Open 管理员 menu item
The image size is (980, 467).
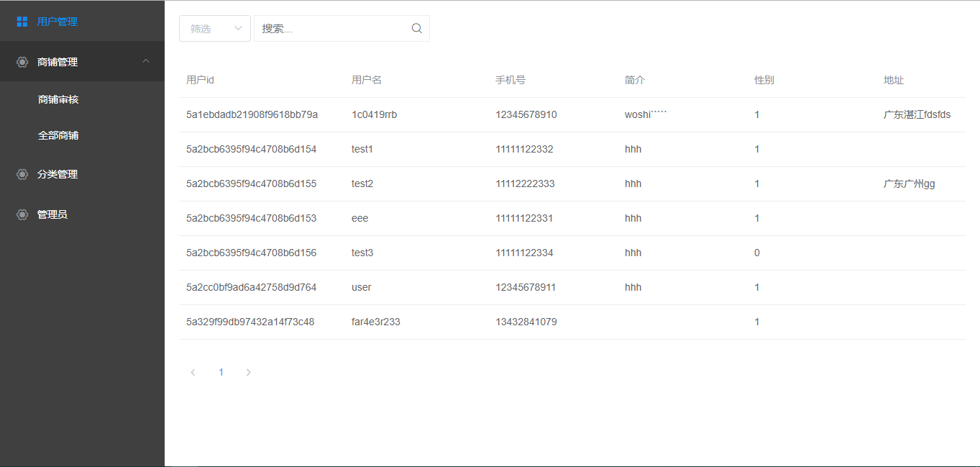tap(82, 214)
